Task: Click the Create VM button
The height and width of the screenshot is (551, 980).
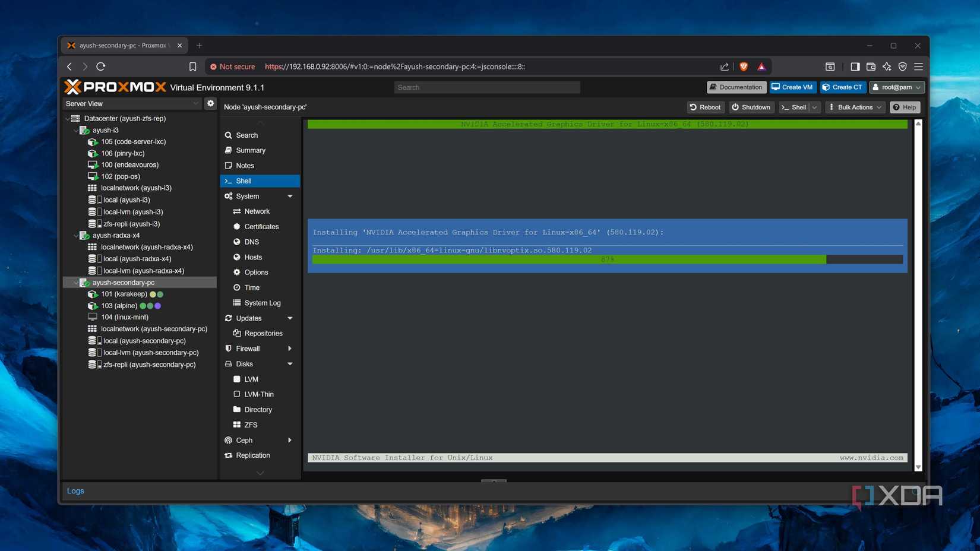Action: pos(793,87)
